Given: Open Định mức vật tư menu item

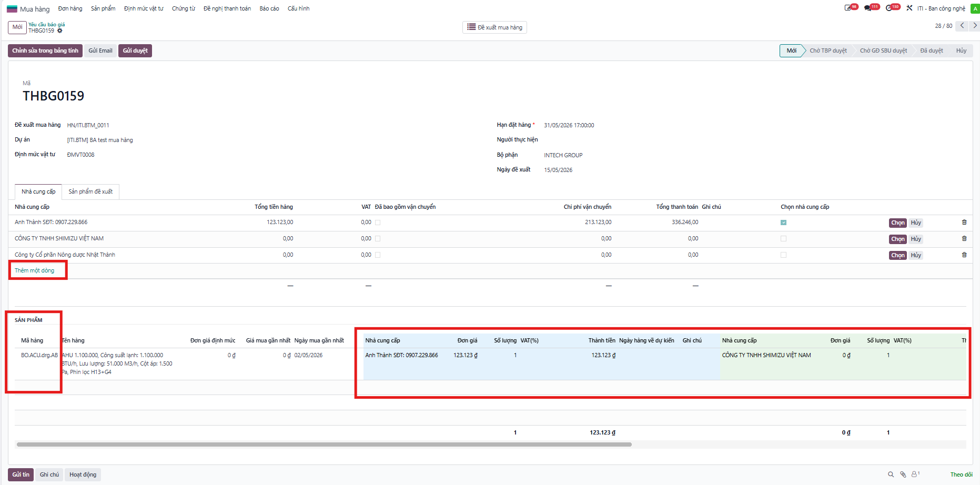Looking at the screenshot, I should coord(144,8).
